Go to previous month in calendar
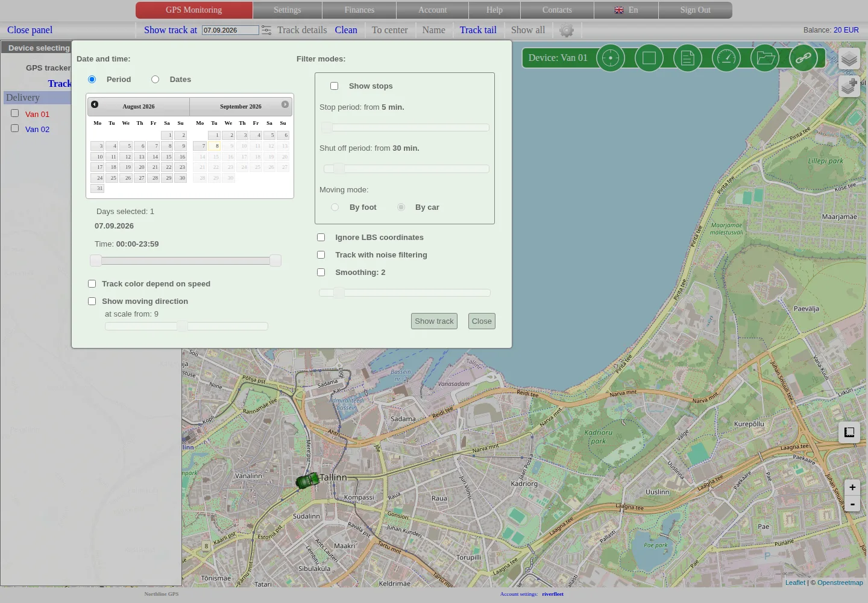Screen dimensions: 868x603 (95, 104)
